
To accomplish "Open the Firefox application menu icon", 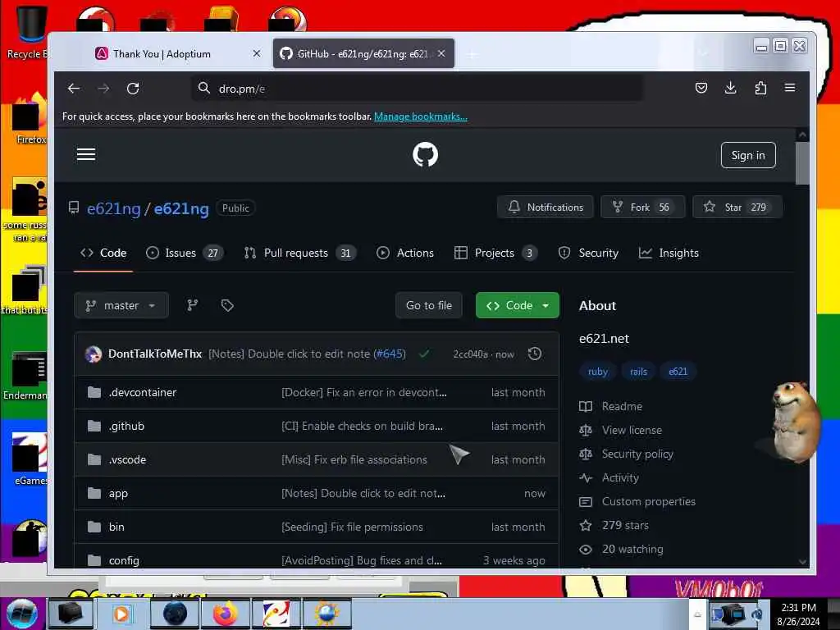I will pos(790,88).
